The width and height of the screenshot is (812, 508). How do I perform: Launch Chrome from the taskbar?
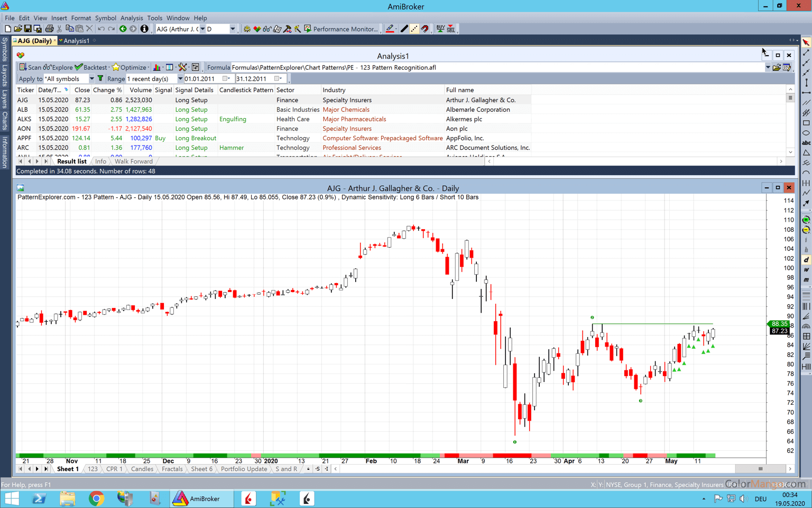pyautogui.click(x=96, y=498)
